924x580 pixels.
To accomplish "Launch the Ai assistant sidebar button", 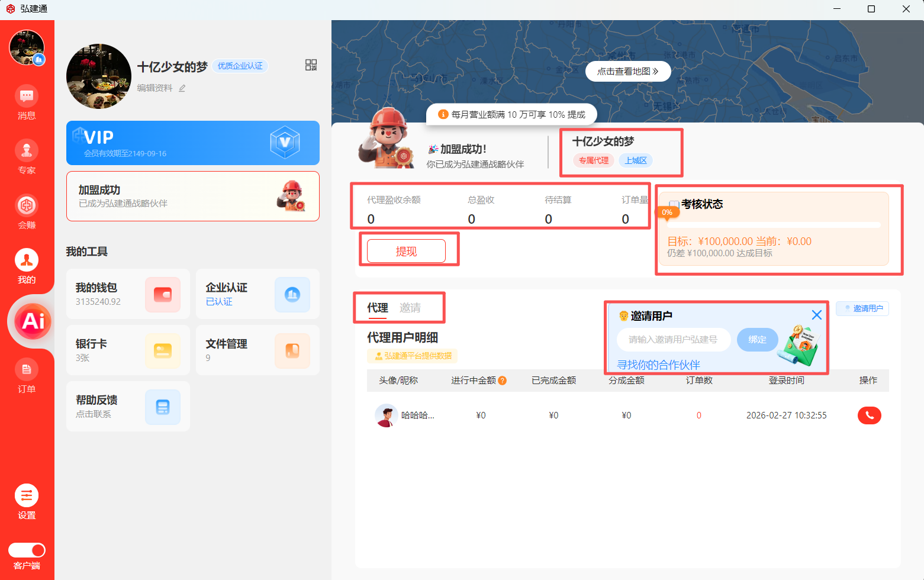I will pos(33,321).
